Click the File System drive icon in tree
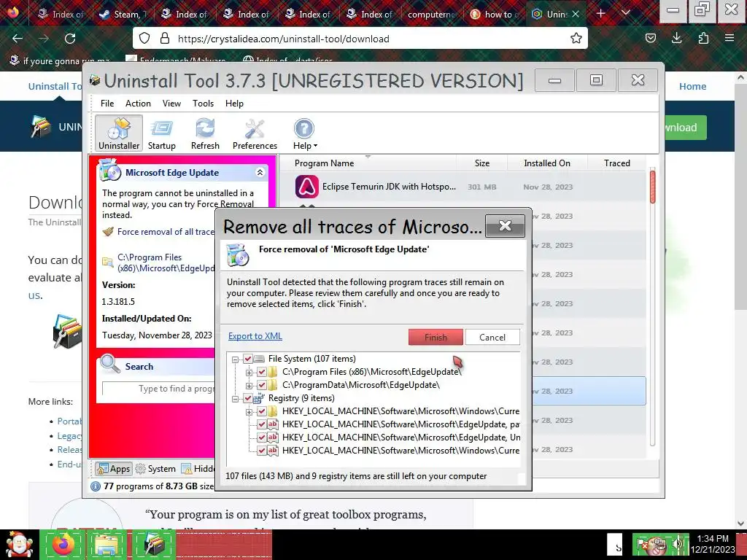The height and width of the screenshot is (560, 747). [259, 359]
